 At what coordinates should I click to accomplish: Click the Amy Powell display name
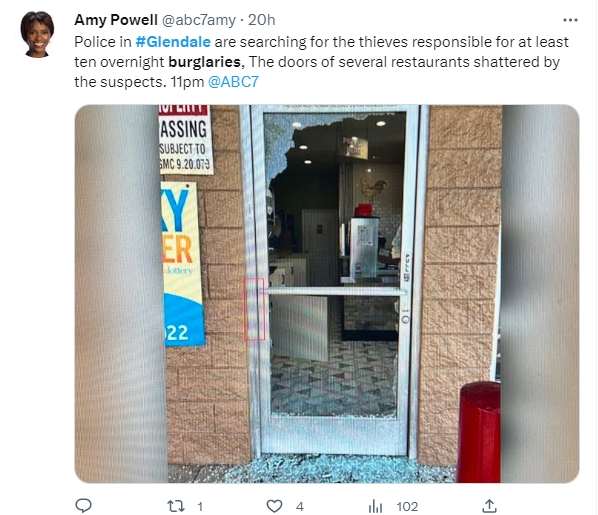pos(116,20)
